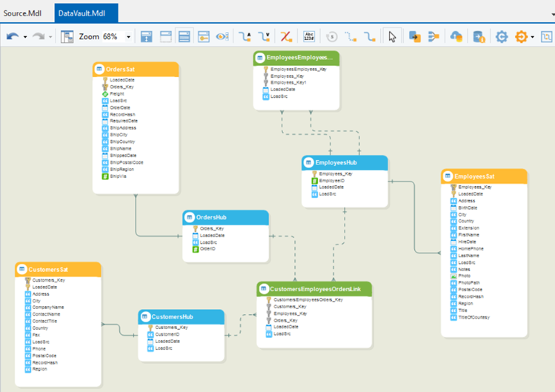Click the CustomersHub blue title bar
555x392 pixels.
[181, 316]
